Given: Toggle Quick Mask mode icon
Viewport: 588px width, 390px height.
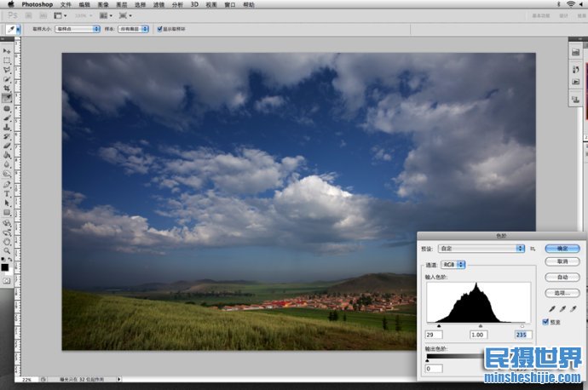Looking at the screenshot, I should click(x=7, y=281).
